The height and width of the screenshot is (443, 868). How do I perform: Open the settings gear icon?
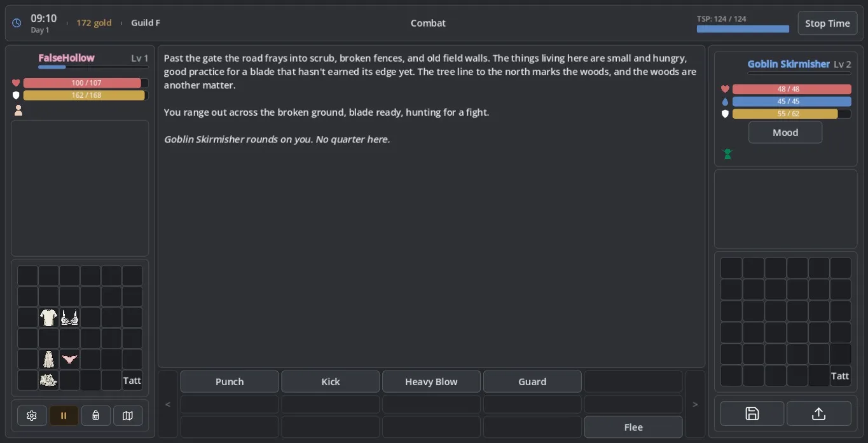[x=32, y=416]
